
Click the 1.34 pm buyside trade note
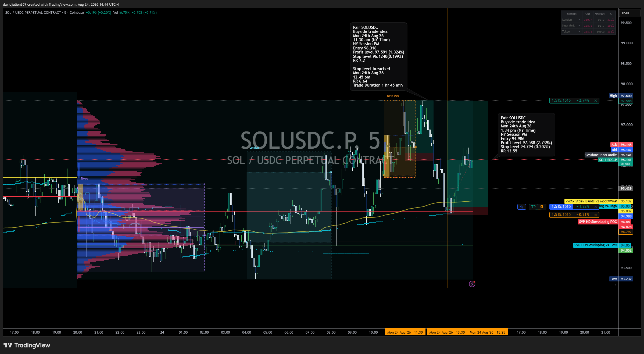click(x=526, y=134)
